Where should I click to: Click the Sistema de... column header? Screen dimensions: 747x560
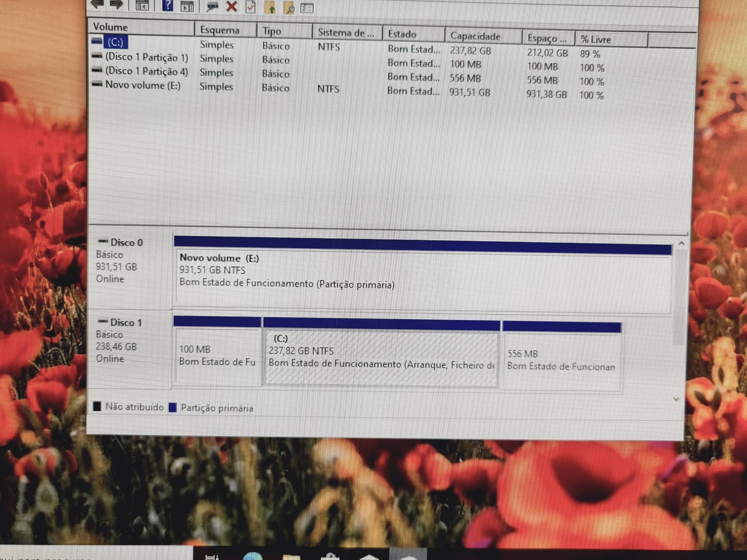tap(347, 33)
